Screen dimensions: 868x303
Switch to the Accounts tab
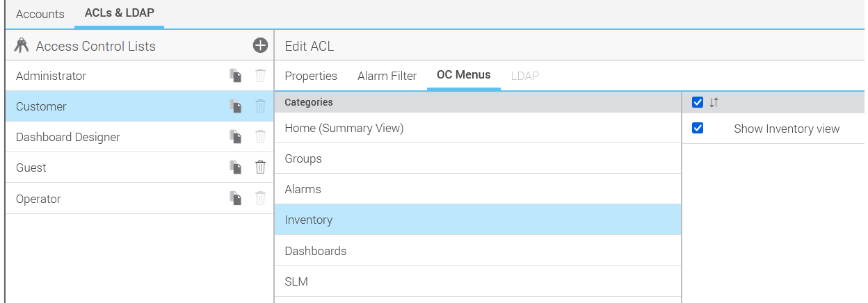tap(40, 14)
